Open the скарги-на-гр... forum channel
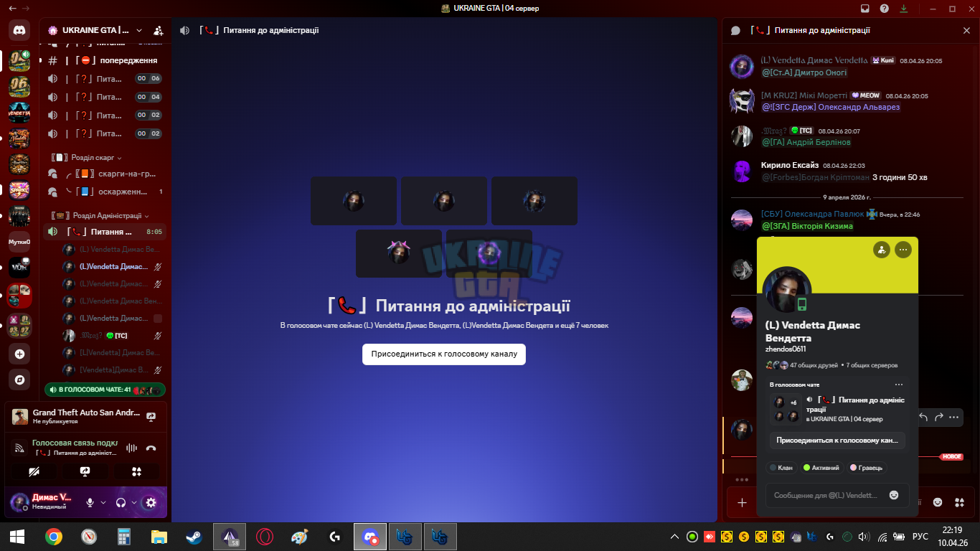The height and width of the screenshot is (551, 980). click(105, 174)
